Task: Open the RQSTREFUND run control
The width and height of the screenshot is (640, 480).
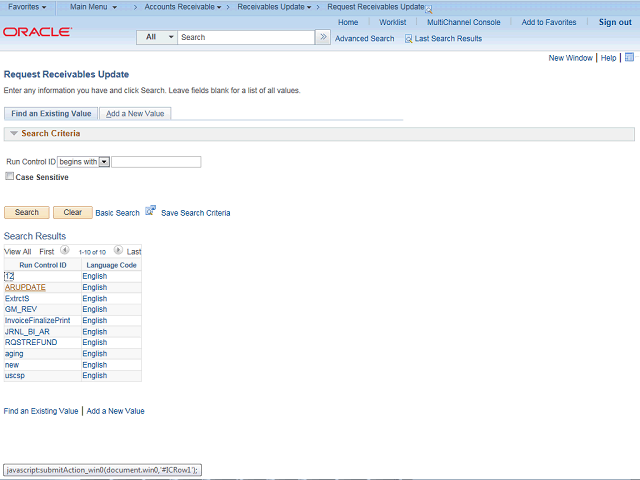Action: click(x=31, y=342)
